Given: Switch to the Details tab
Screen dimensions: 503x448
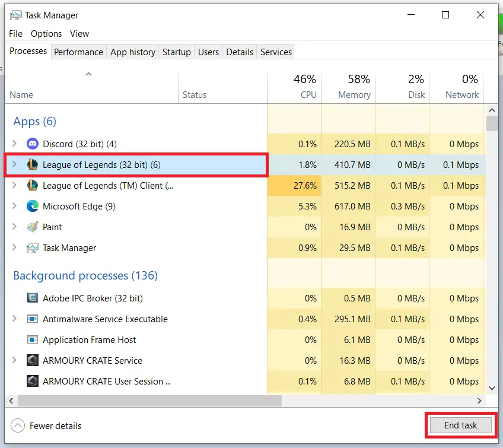Looking at the screenshot, I should (240, 52).
